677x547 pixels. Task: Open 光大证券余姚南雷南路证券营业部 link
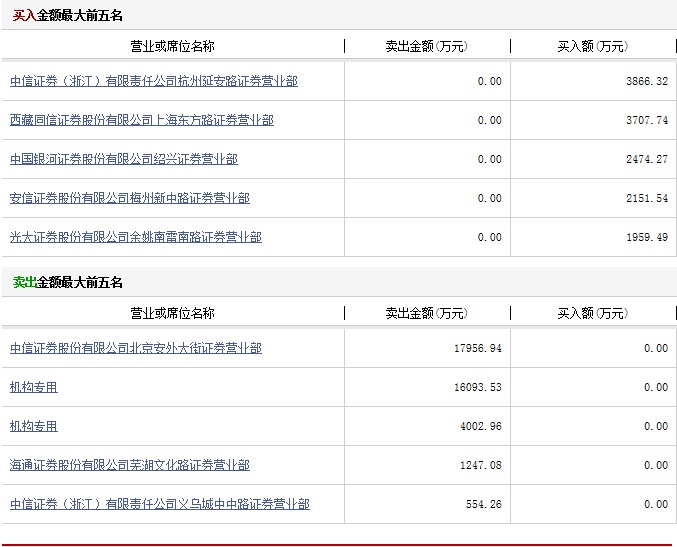136,237
